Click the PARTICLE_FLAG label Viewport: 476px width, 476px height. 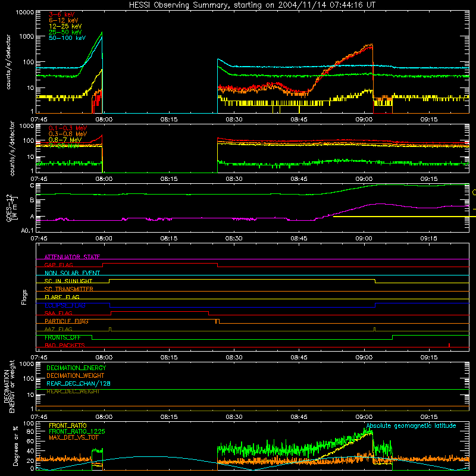pyautogui.click(x=67, y=321)
